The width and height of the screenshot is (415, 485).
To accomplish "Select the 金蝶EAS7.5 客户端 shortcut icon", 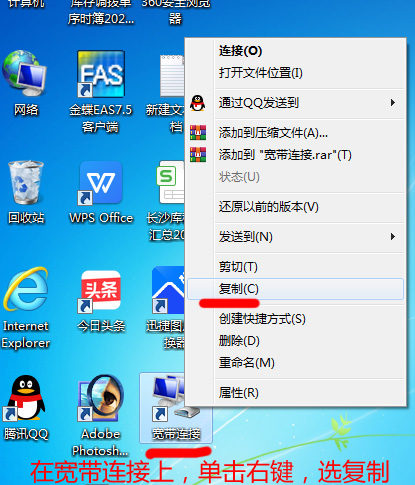I will (x=101, y=74).
